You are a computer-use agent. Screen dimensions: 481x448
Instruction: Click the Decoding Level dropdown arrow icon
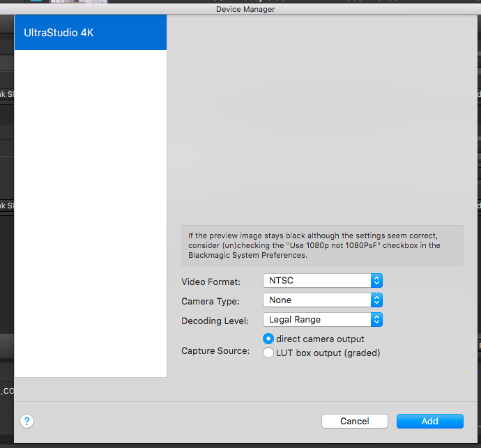click(x=376, y=320)
